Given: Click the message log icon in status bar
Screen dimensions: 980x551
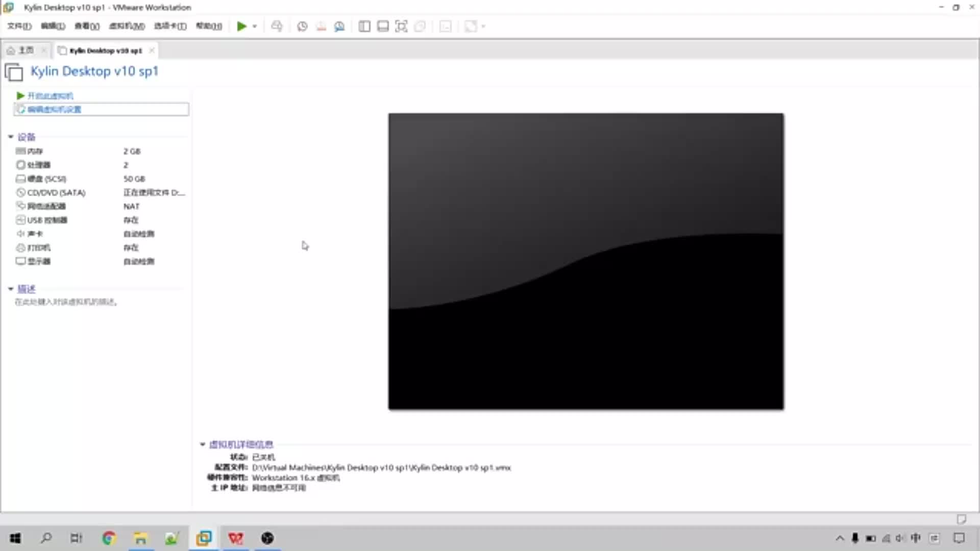Looking at the screenshot, I should pyautogui.click(x=962, y=519).
